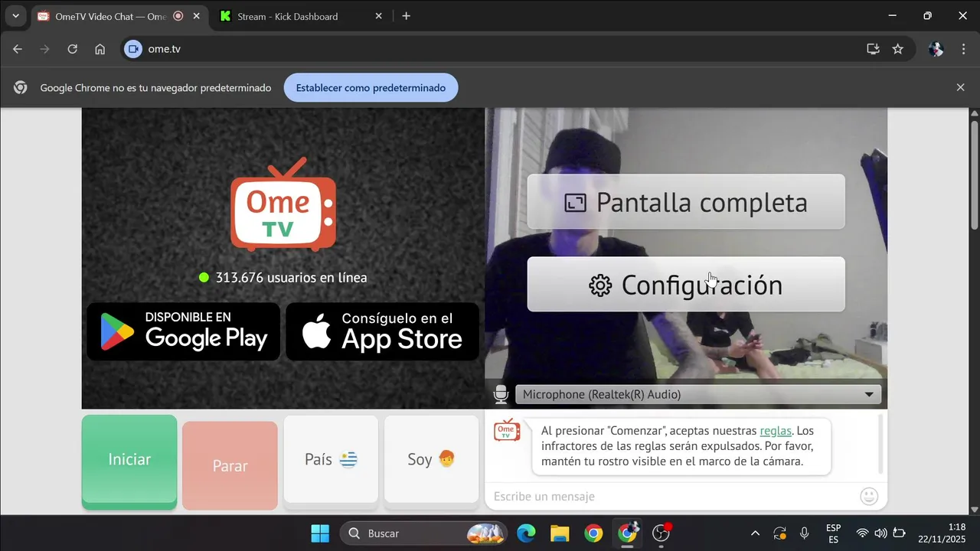Click the Parar button
The image size is (980, 551).
tap(230, 465)
